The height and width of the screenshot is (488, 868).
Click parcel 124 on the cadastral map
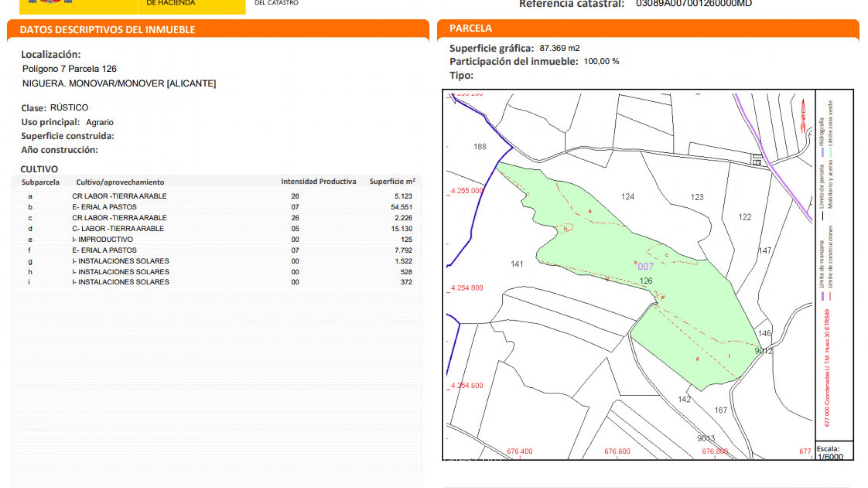point(627,197)
